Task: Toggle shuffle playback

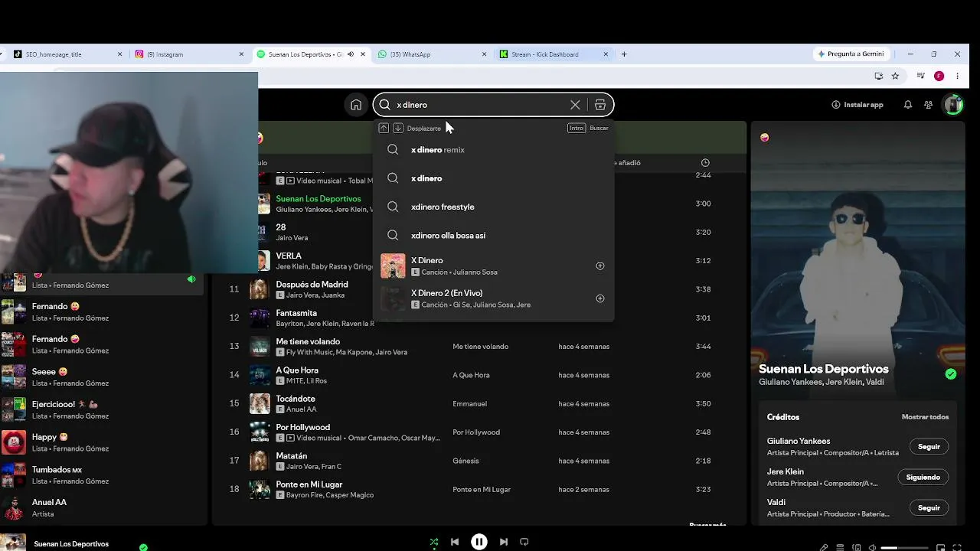Action: click(x=434, y=542)
